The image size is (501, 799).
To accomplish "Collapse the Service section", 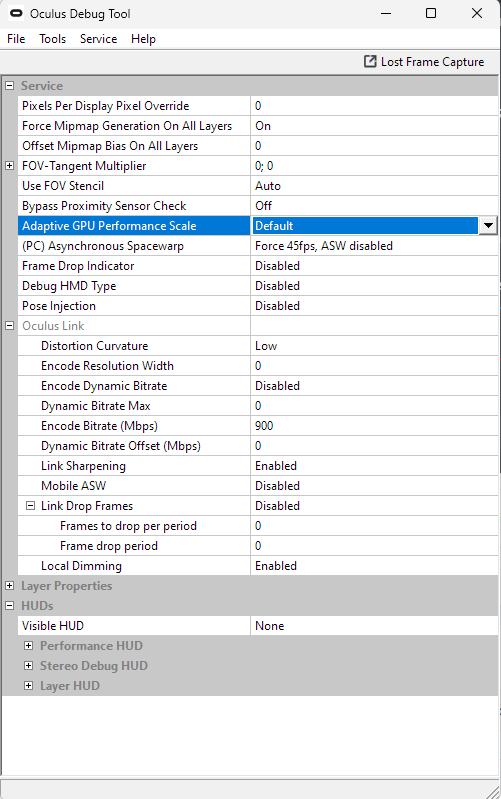I will coord(9,86).
